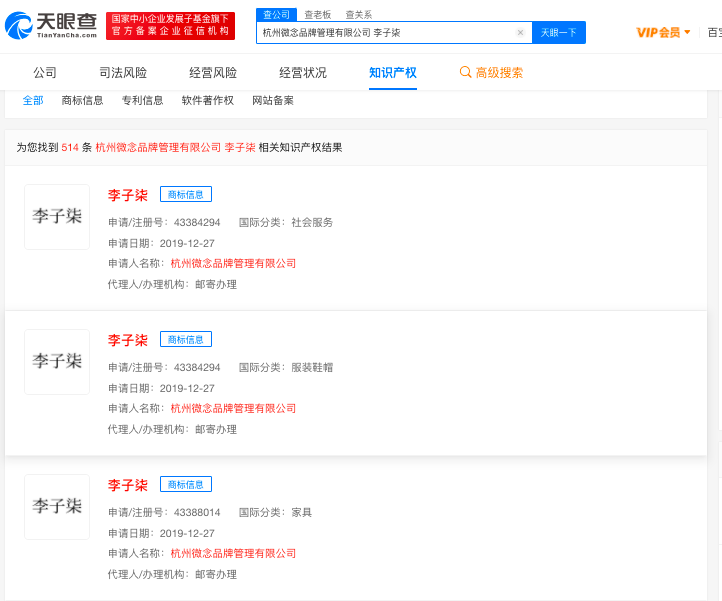Click 国际分类 服装鞋帽 text
This screenshot has width=722, height=601.
[312, 368]
